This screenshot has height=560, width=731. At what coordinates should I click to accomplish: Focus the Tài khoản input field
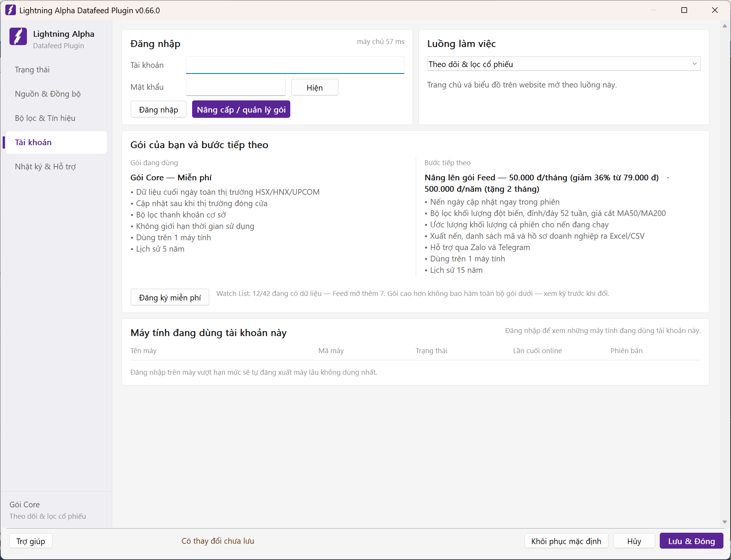[295, 65]
